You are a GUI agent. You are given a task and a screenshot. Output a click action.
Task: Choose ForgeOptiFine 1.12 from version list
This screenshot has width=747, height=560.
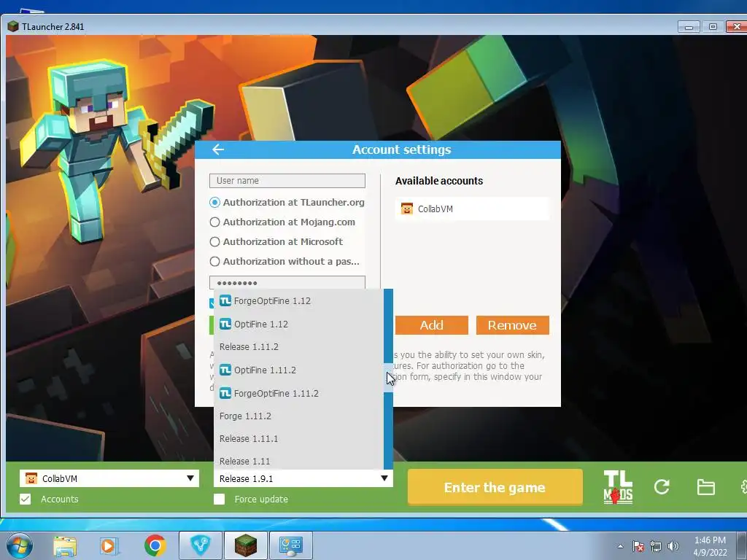coord(298,300)
